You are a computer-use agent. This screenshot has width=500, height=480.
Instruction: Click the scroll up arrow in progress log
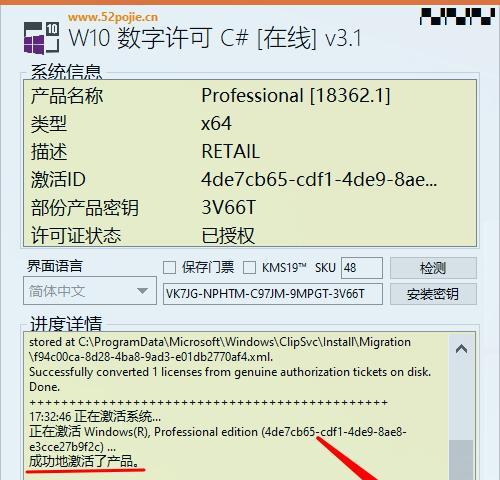(x=461, y=349)
